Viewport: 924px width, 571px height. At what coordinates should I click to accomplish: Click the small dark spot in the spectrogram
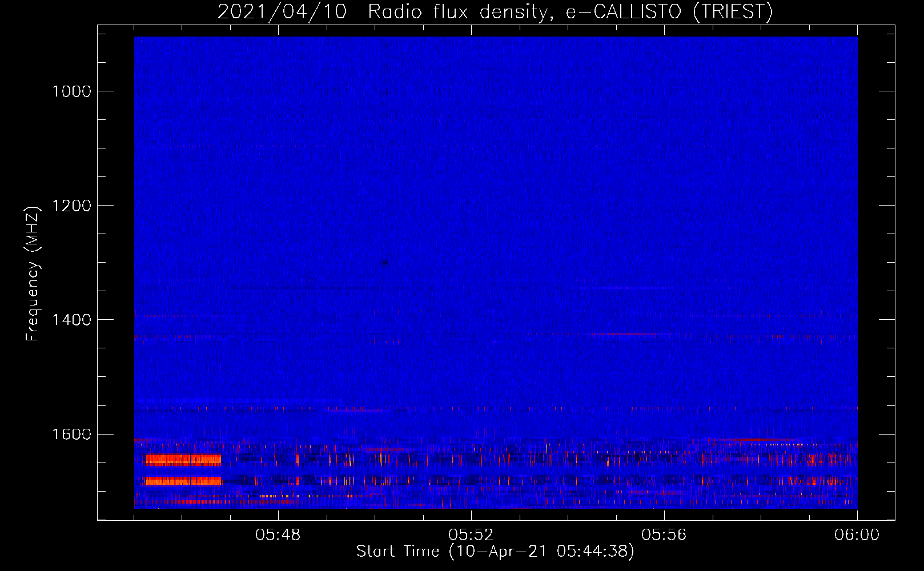pos(384,263)
